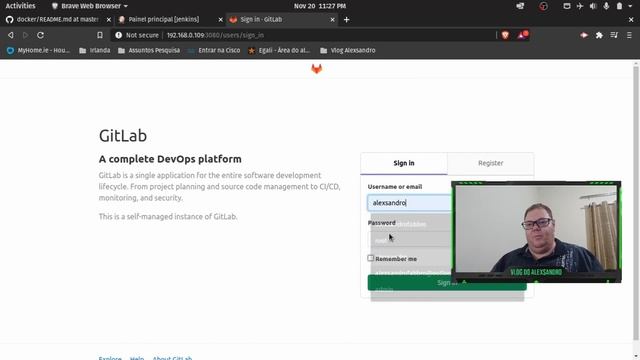Click the airplane mode icon
The image size is (640, 360).
pos(580,6)
